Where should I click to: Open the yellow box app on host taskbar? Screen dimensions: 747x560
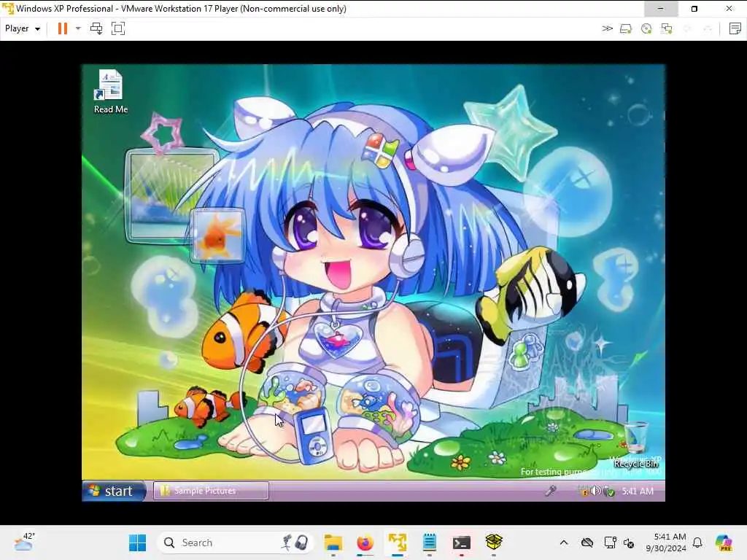494,542
